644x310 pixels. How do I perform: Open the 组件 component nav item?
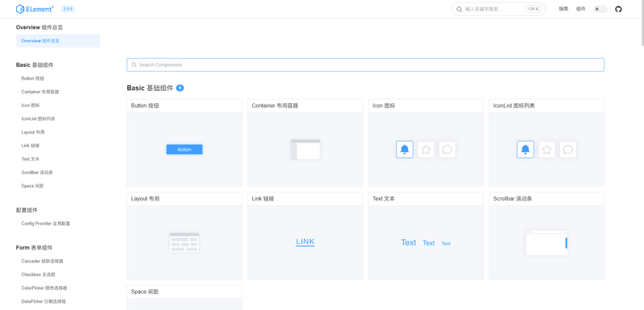[580, 9]
